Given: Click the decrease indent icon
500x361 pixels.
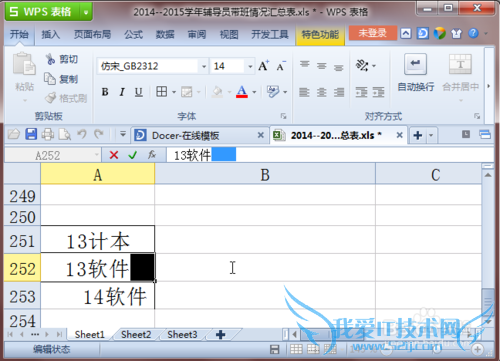Looking at the screenshot, I should tap(361, 92).
